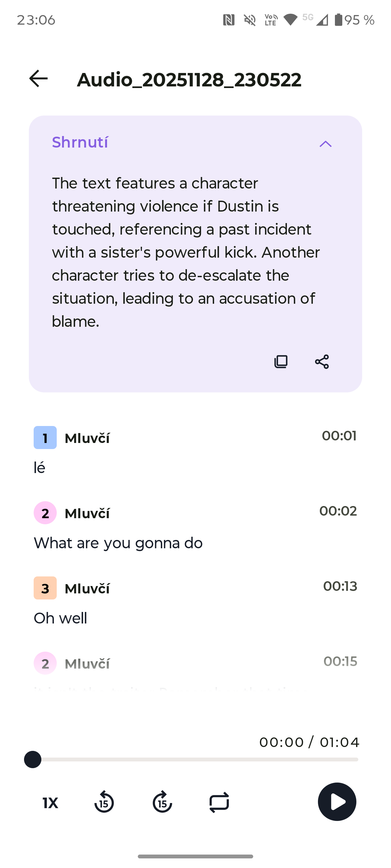391x868 pixels.
Task: Jump to the 00:02 timestamp
Action: (x=338, y=511)
